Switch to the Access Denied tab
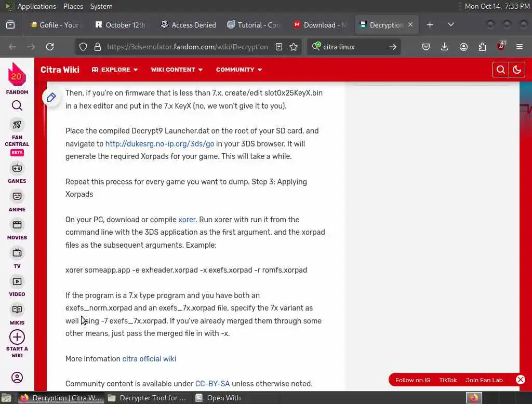532x404 pixels. click(x=188, y=25)
